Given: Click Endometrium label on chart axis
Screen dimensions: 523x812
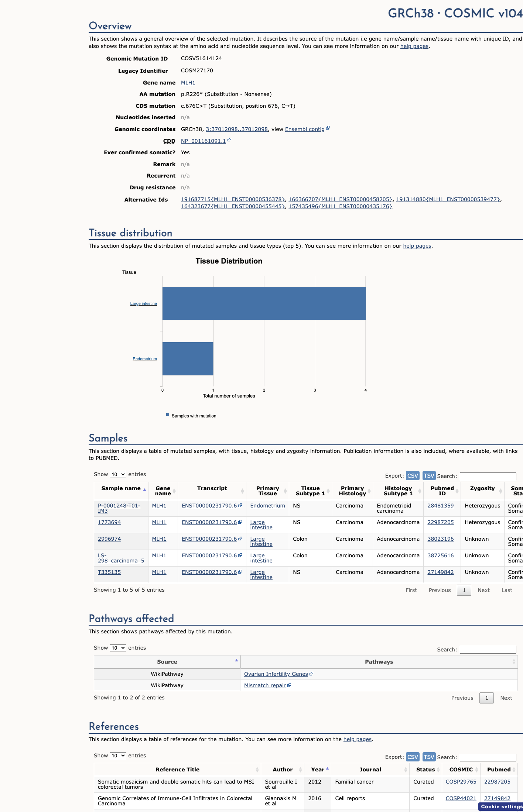Looking at the screenshot, I should tap(145, 359).
